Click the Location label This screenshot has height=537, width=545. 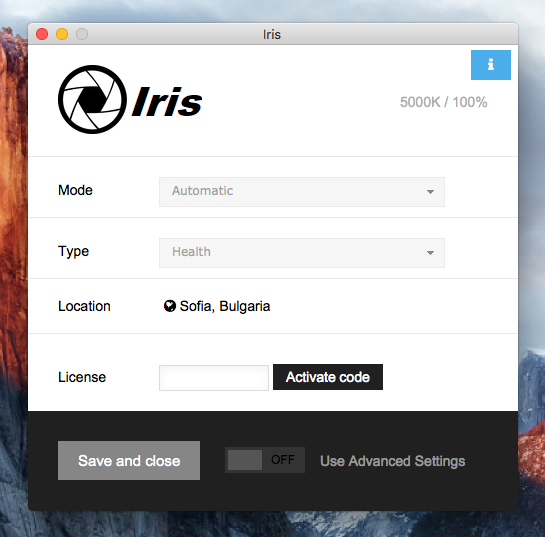[84, 306]
